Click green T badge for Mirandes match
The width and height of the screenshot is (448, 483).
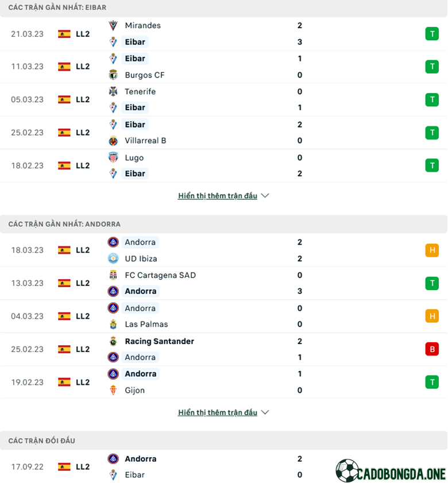point(432,34)
